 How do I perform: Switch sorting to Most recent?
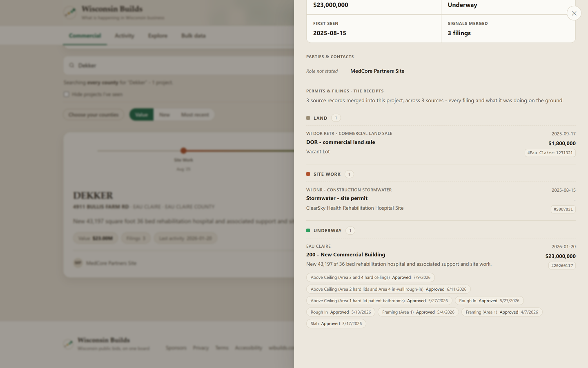pos(195,115)
